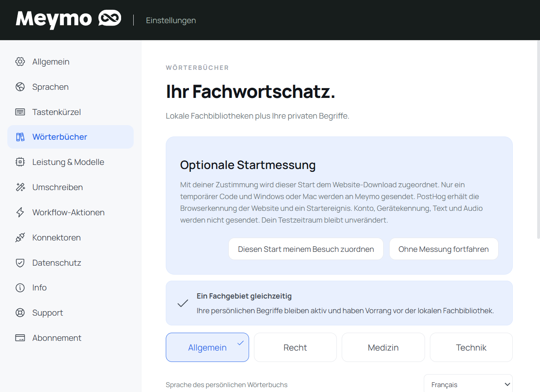Click the Tastenkürzel keyboard icon
540x392 pixels.
point(20,112)
